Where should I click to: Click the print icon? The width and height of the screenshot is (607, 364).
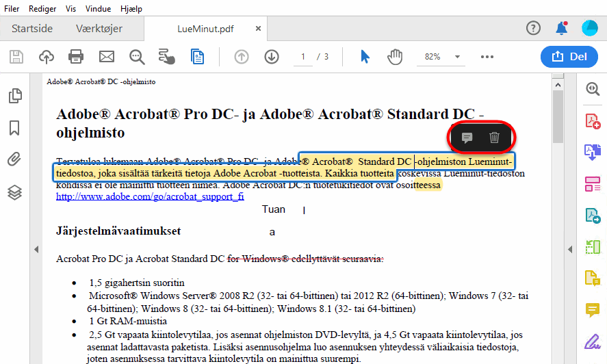76,57
